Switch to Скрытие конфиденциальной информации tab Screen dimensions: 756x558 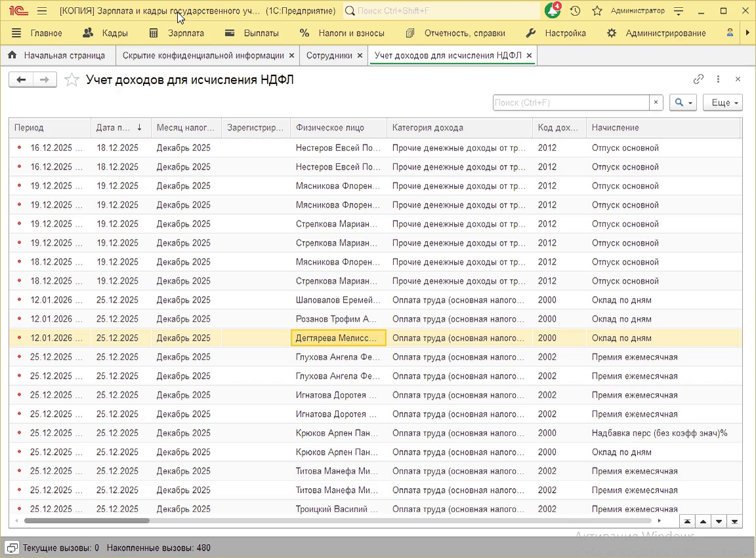point(203,55)
